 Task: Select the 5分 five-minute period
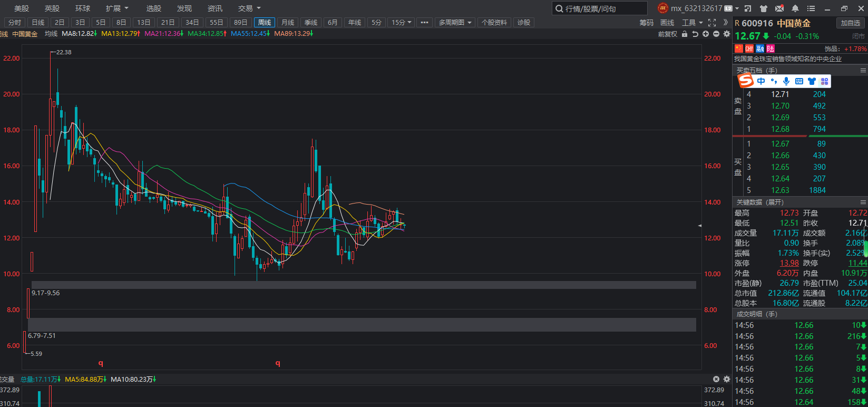(376, 23)
